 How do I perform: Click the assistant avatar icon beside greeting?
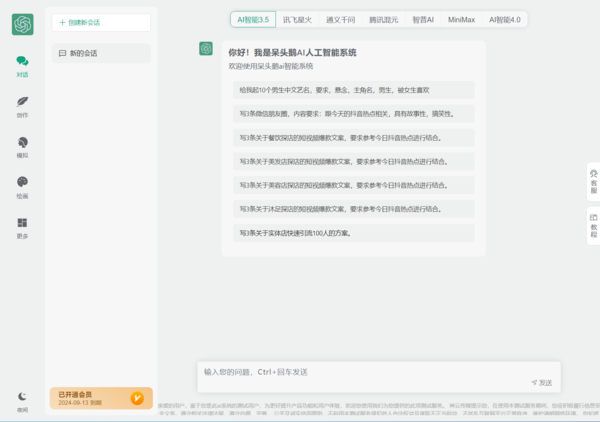[206, 49]
